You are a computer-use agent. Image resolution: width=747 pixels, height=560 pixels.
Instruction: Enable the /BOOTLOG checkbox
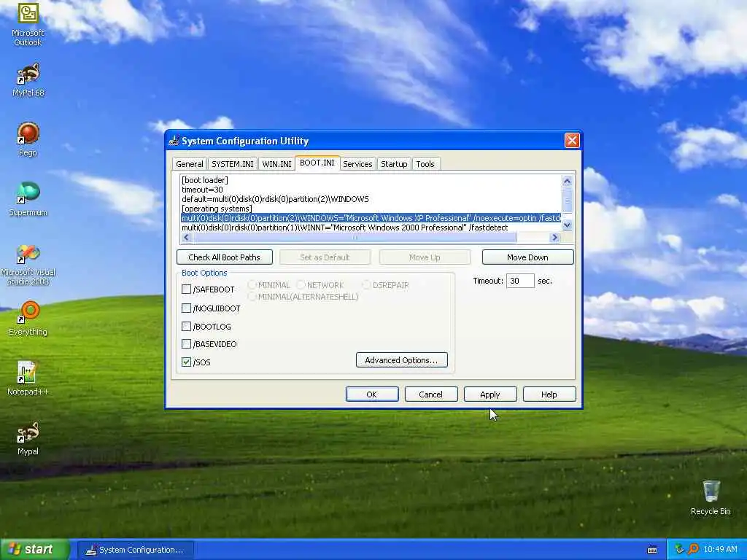[186, 326]
